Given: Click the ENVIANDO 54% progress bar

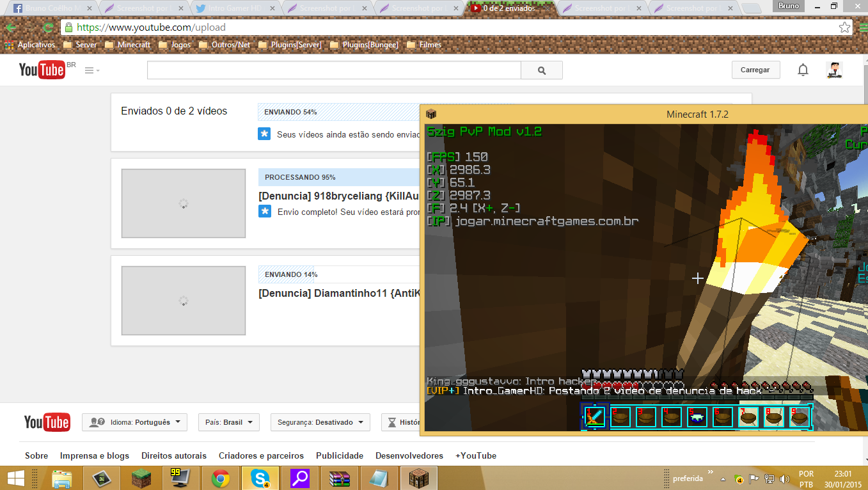Looking at the screenshot, I should click(x=339, y=112).
